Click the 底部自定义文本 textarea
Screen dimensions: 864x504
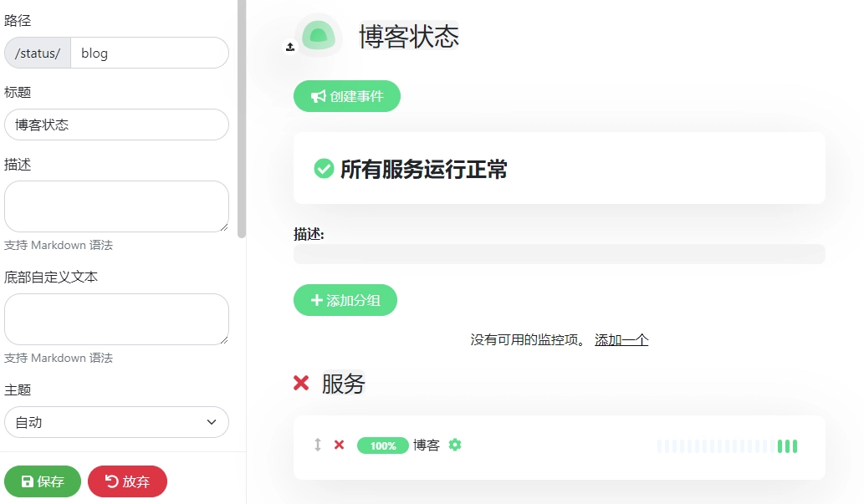pyautogui.click(x=116, y=319)
